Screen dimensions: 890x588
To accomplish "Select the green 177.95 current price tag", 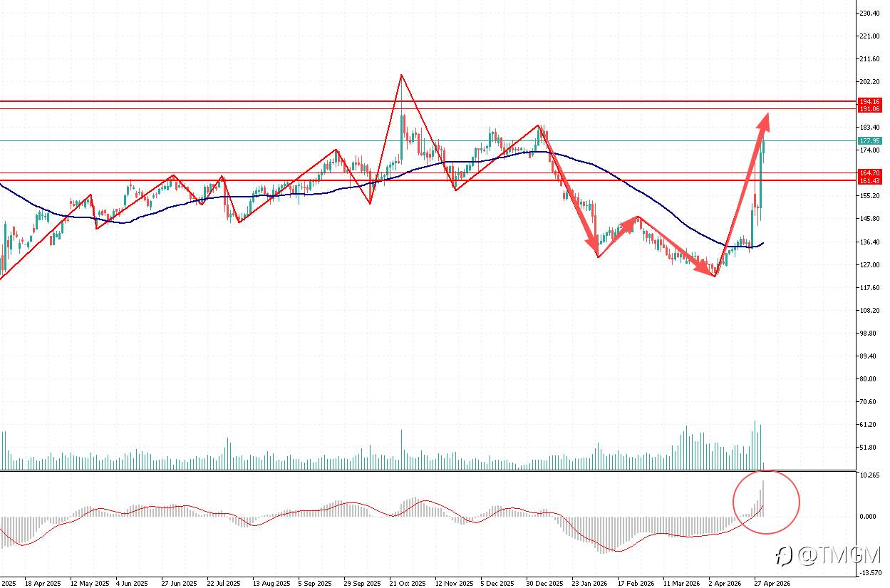I will (870, 141).
